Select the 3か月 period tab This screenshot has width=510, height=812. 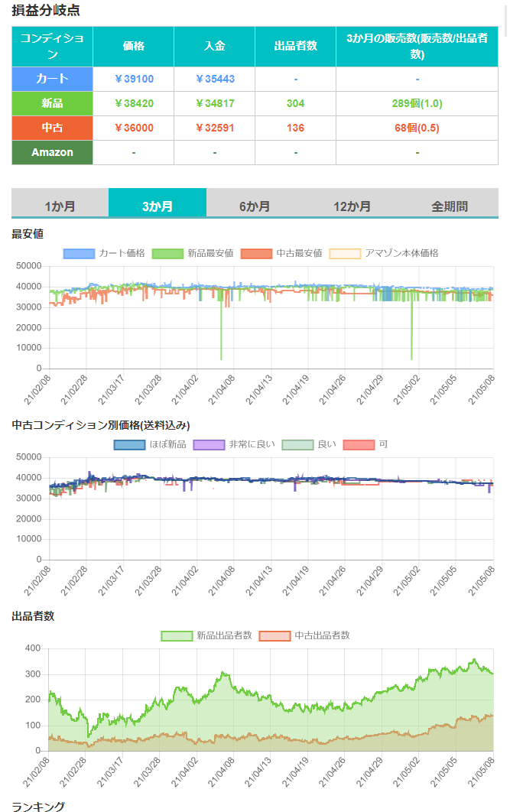158,206
